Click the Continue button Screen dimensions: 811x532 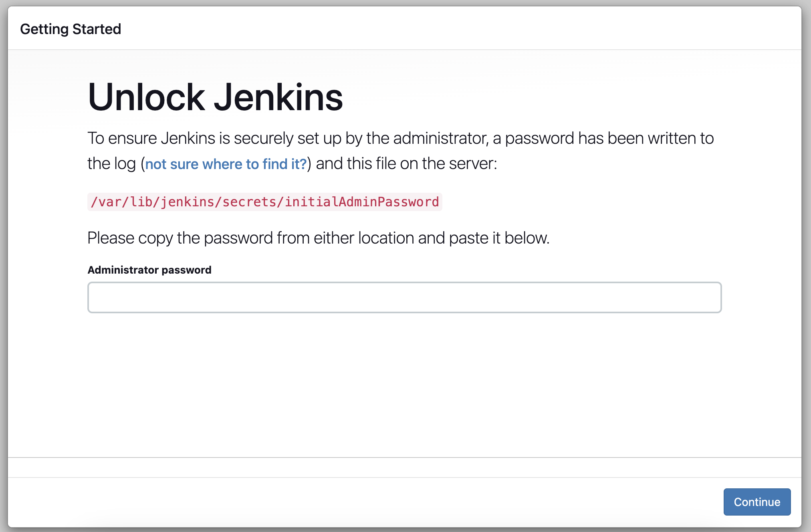[x=757, y=502]
